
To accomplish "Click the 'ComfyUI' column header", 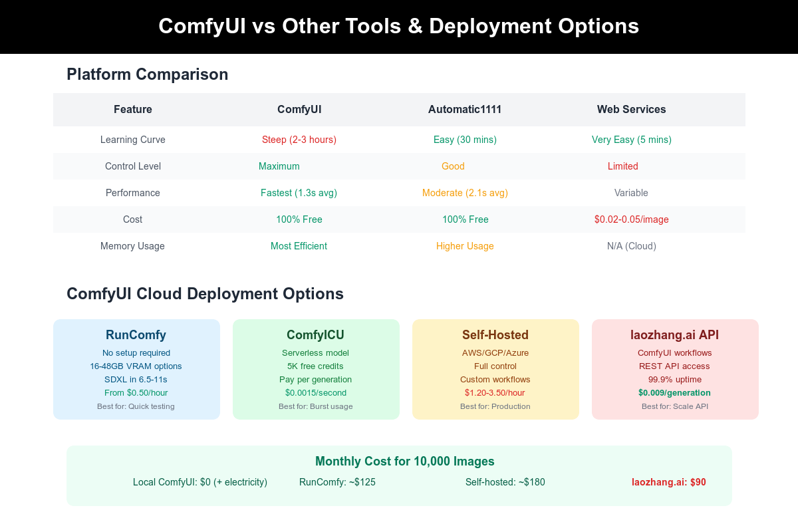I will click(x=299, y=109).
